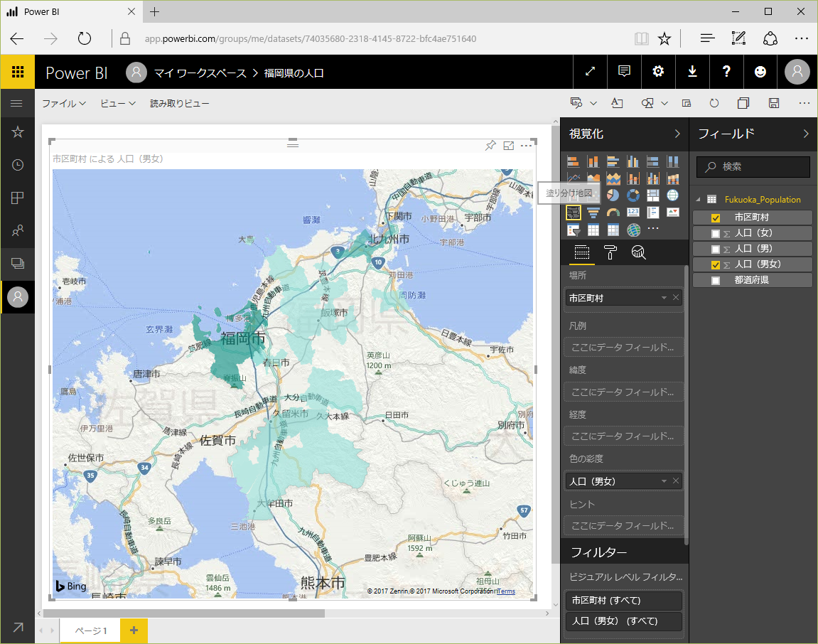Screen dimensions: 818x644
Task: Open the ビュー menu
Action: coord(118,103)
